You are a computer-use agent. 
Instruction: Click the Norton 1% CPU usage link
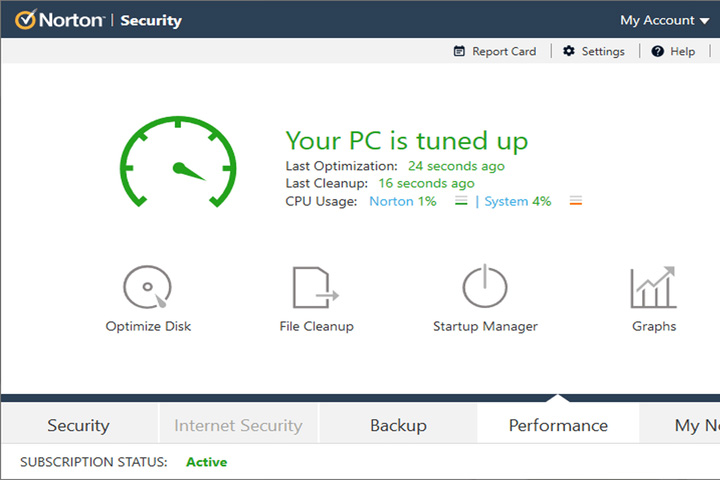tap(403, 201)
